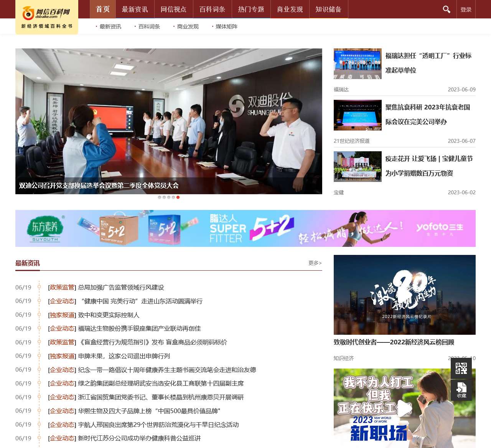
Task: Open the 最新资讯 top menu tab
Action: pyautogui.click(x=135, y=9)
